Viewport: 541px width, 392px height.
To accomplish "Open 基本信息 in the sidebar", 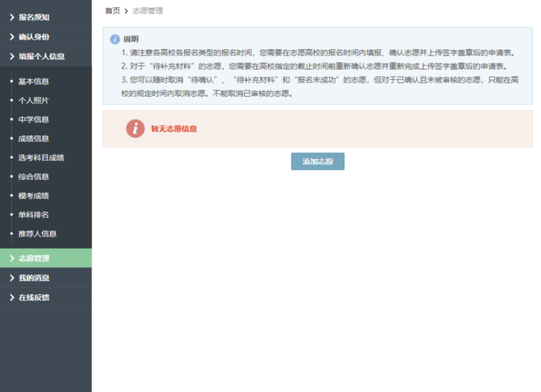I will pos(34,82).
